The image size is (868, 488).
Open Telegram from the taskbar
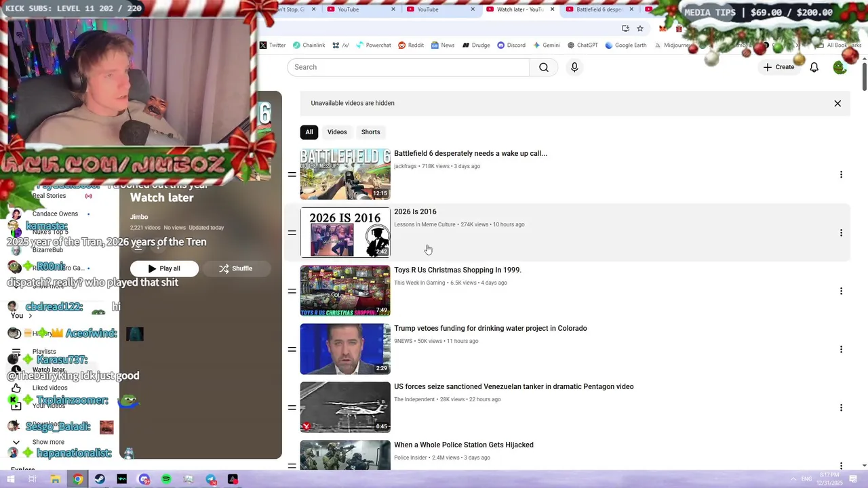tap(211, 479)
